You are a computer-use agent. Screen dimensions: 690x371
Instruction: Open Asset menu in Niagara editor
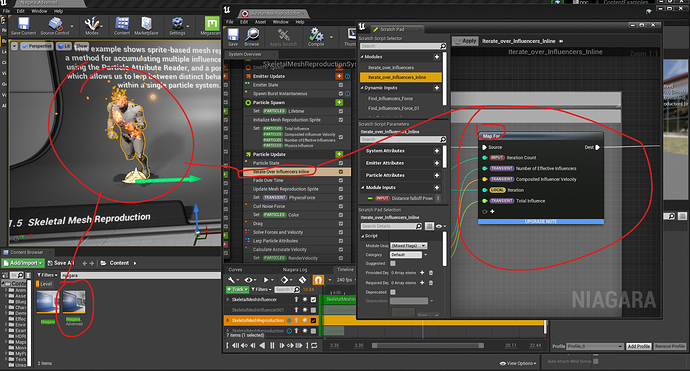coord(261,22)
